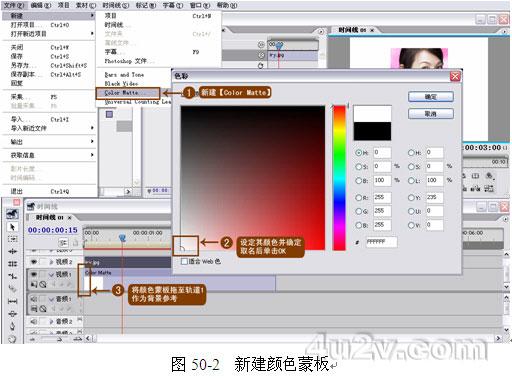512x378 pixels.
Task: Select the Ripple Edit tool
Action: tap(12, 251)
